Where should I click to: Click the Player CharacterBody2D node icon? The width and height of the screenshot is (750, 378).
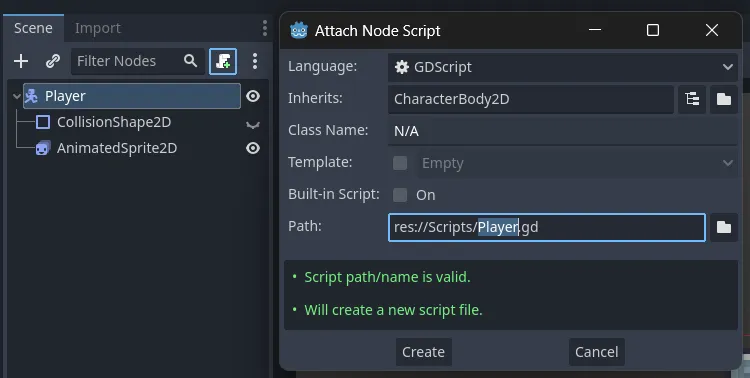32,96
